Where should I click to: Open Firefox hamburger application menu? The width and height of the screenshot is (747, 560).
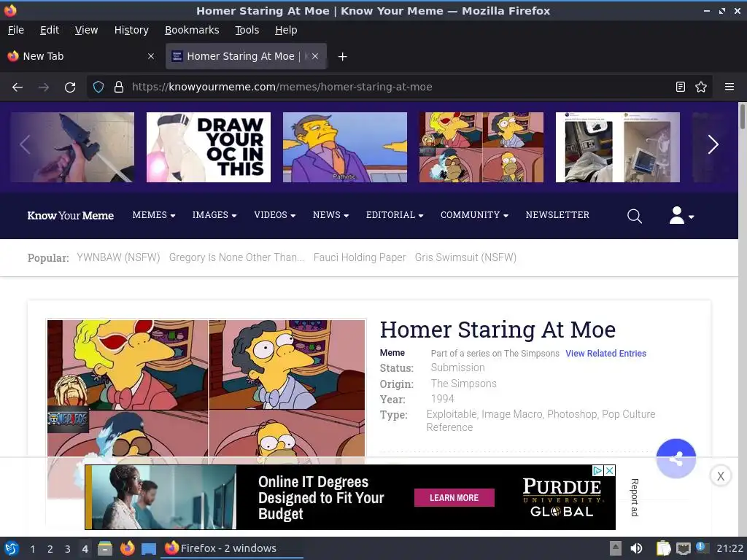pyautogui.click(x=729, y=87)
